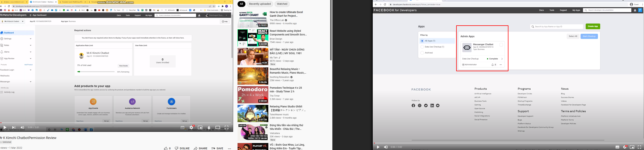Select the Archived radio filter
The height and width of the screenshot is (150, 644).
coord(422,53)
